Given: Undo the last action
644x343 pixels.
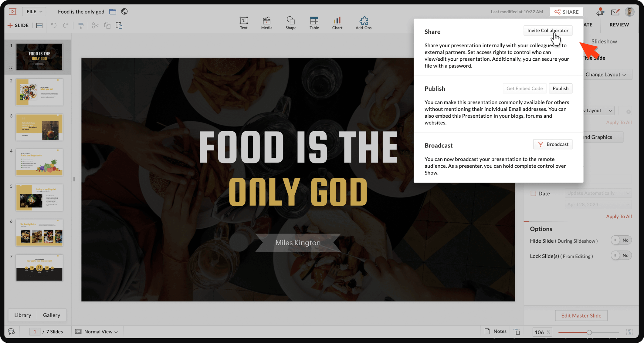Looking at the screenshot, I should coord(54,25).
